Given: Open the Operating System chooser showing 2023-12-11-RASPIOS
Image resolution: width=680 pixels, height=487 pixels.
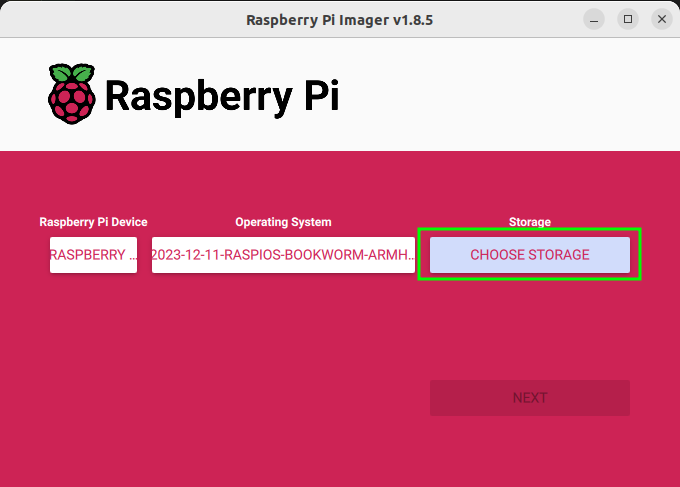Looking at the screenshot, I should (283, 255).
